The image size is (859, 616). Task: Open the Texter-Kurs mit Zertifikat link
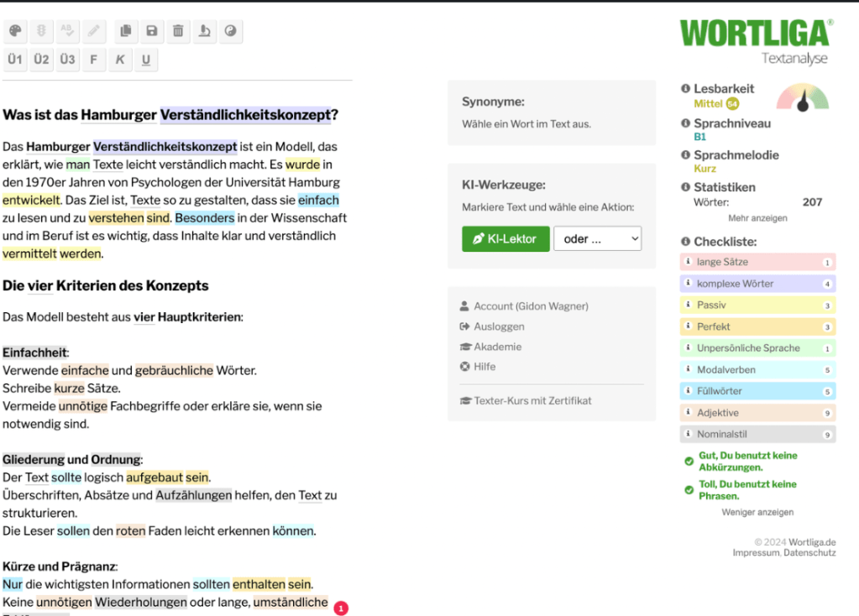pos(532,401)
